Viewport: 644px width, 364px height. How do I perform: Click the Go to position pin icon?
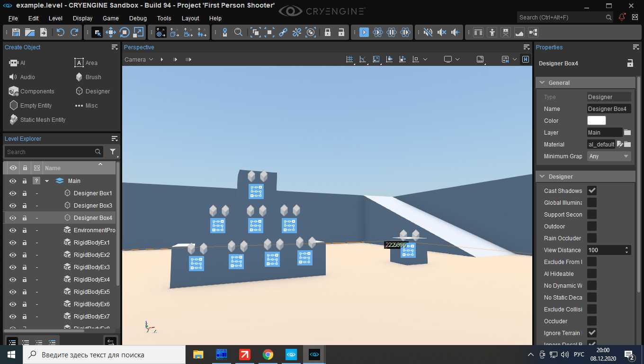(x=225, y=32)
